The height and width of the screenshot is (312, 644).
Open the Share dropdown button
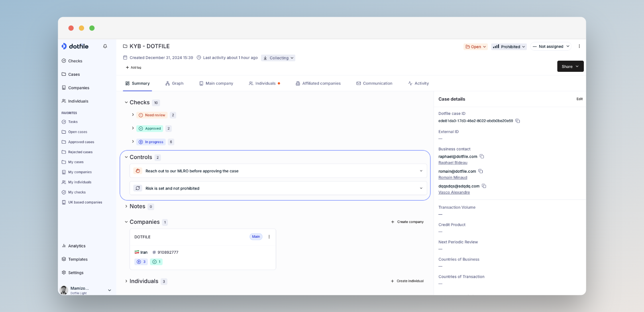coord(570,66)
